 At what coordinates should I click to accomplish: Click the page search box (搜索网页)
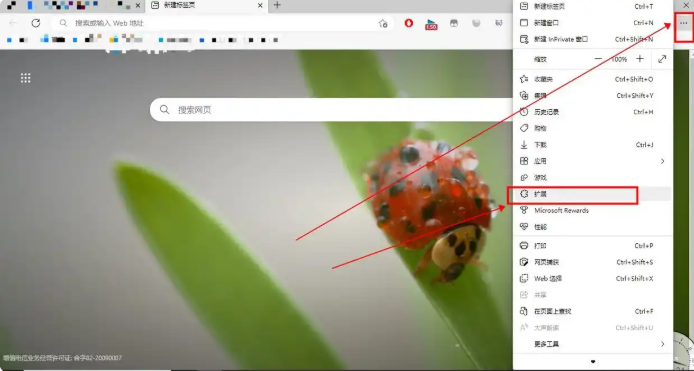coord(332,109)
